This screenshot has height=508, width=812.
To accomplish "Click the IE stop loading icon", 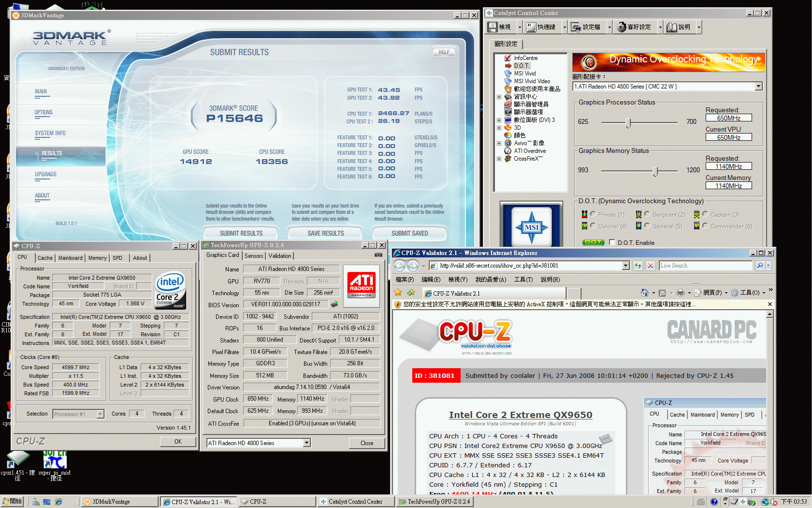I will tap(651, 266).
